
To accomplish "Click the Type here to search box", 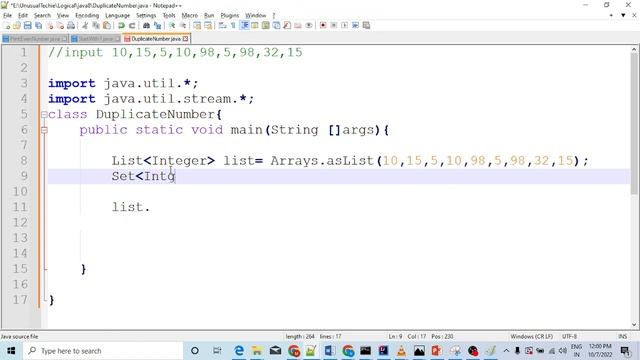I will (x=103, y=351).
